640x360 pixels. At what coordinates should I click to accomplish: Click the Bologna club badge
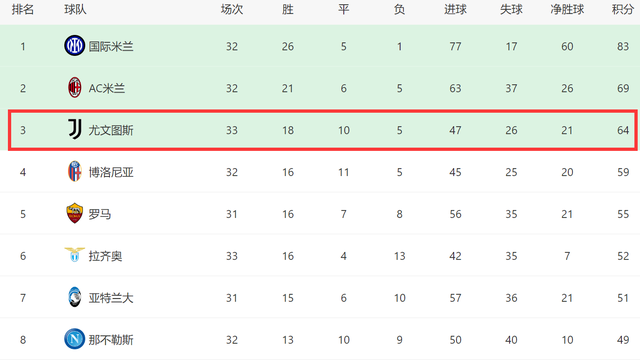(x=74, y=171)
